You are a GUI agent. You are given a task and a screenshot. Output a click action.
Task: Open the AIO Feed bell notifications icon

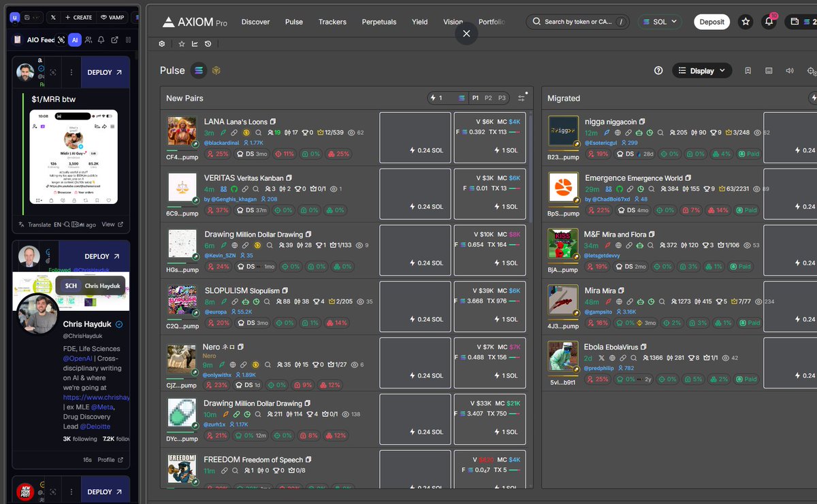(x=101, y=40)
